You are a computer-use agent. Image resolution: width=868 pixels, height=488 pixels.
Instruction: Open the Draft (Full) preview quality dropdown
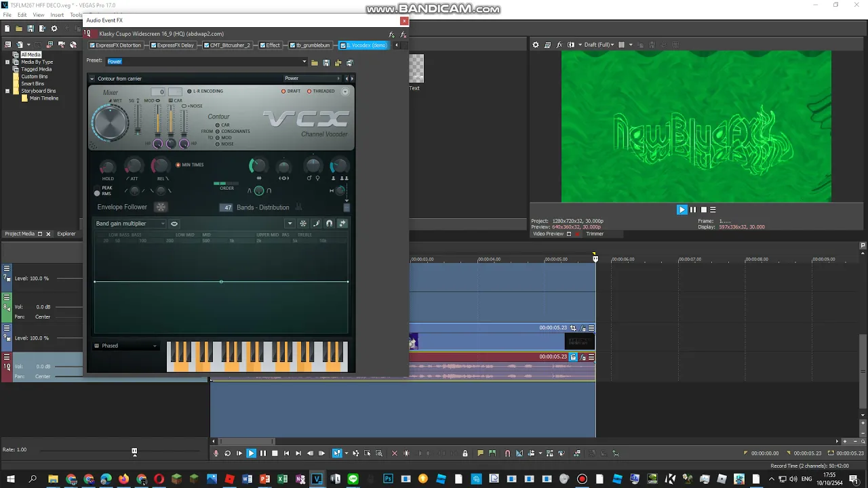point(599,45)
